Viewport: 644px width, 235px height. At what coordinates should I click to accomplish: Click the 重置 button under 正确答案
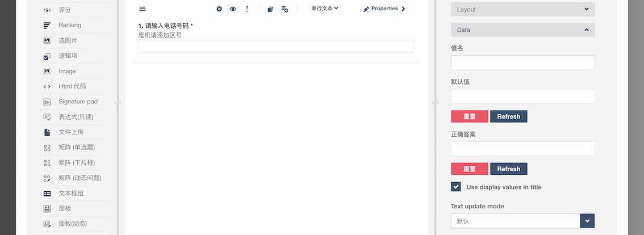[470, 169]
